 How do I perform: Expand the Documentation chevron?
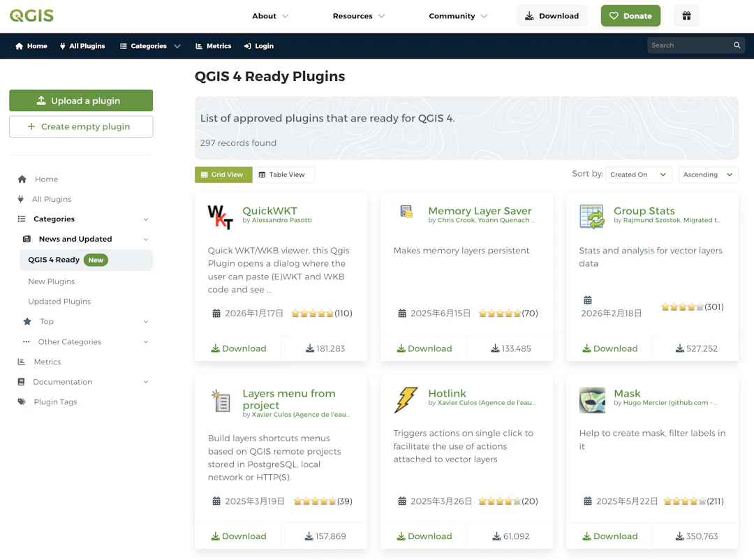pyautogui.click(x=146, y=382)
